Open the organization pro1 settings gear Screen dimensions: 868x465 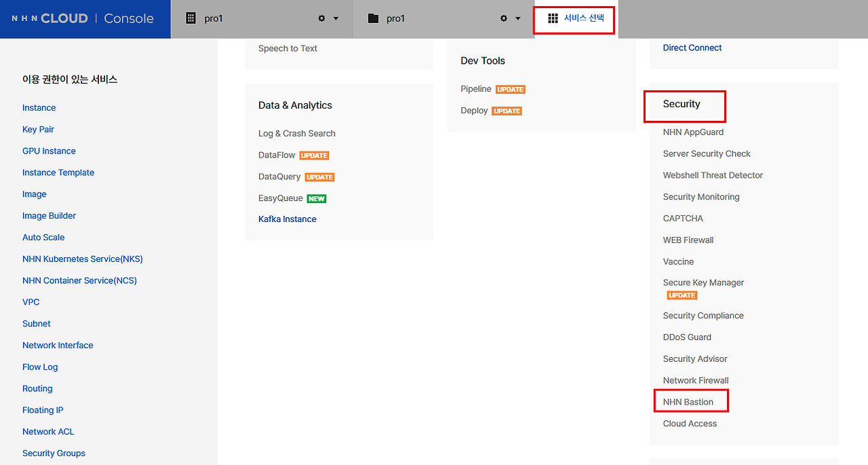[321, 18]
